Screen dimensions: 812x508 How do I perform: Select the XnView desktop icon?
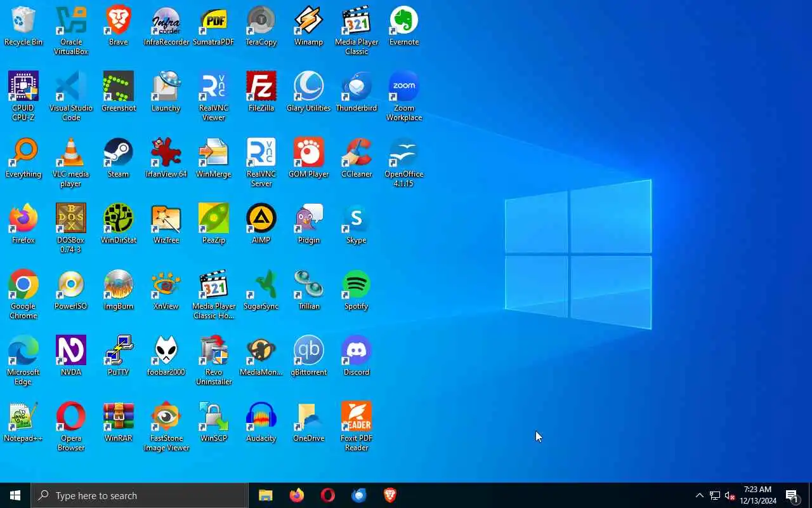166,291
